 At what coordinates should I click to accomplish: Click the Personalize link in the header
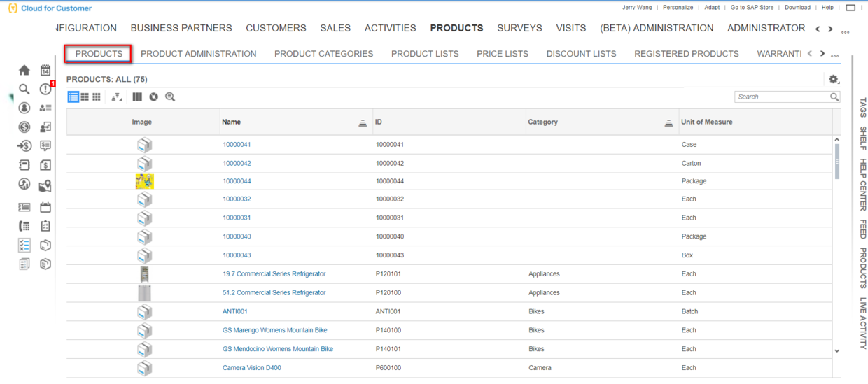(x=678, y=8)
